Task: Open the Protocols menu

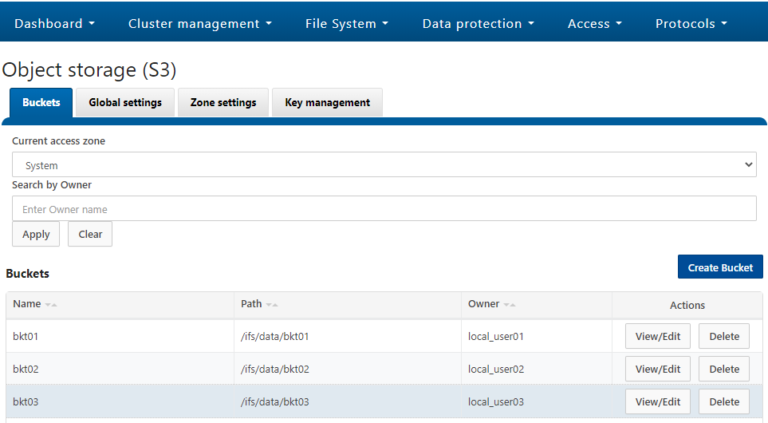Action: 691,24
